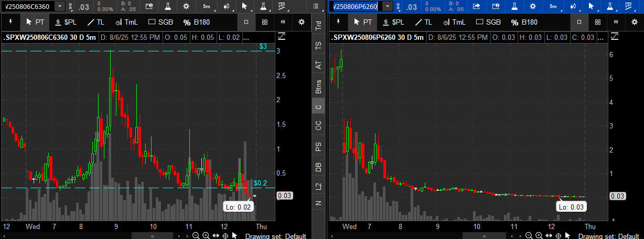Switch to the OC sidebar tab
The height and width of the screenshot is (239, 644).
tap(318, 126)
